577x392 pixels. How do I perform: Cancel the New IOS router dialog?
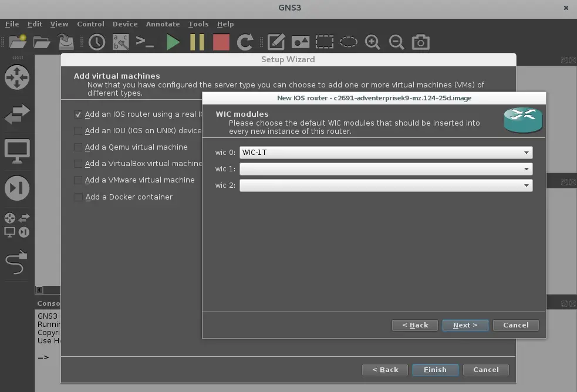(x=516, y=325)
